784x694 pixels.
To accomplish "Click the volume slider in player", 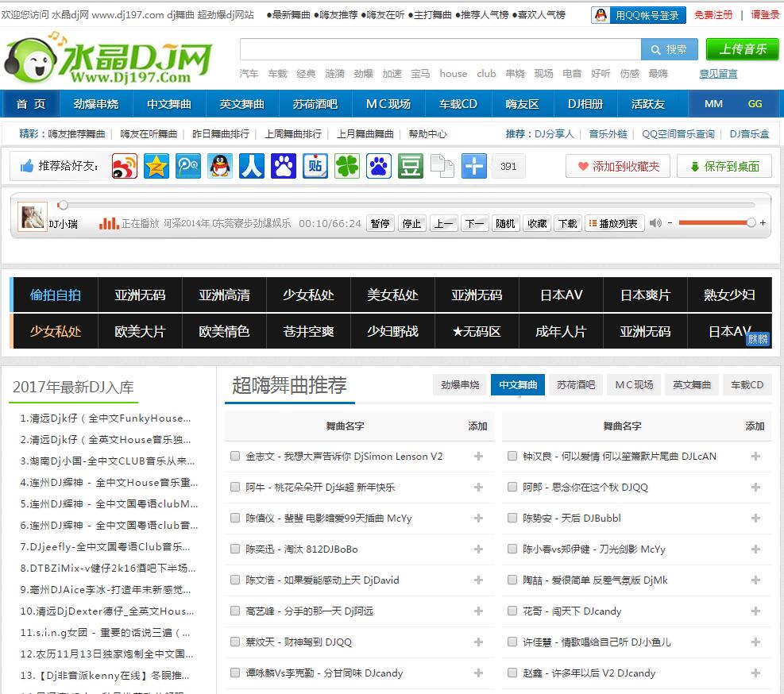I will [x=715, y=223].
